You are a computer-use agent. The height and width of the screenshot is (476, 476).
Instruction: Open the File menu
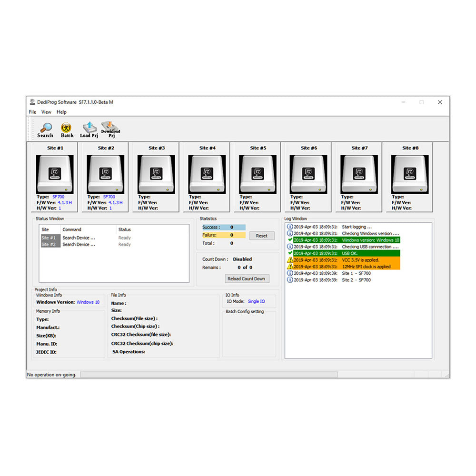click(32, 112)
